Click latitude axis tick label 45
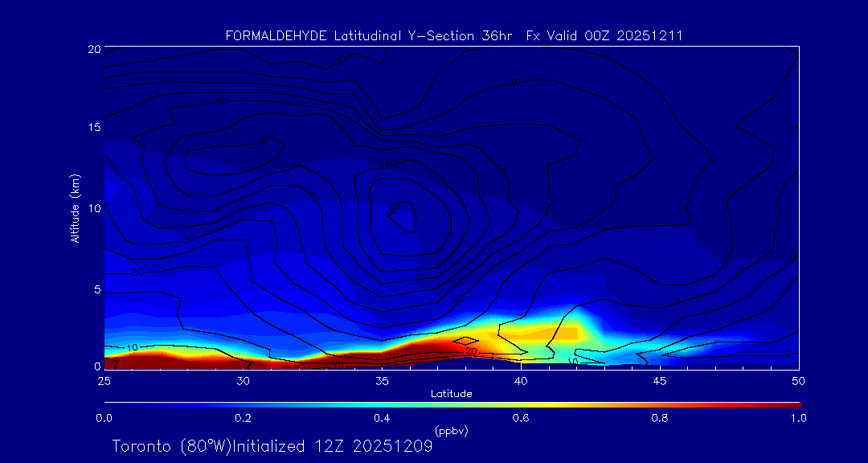The width and height of the screenshot is (868, 463). pyautogui.click(x=659, y=381)
